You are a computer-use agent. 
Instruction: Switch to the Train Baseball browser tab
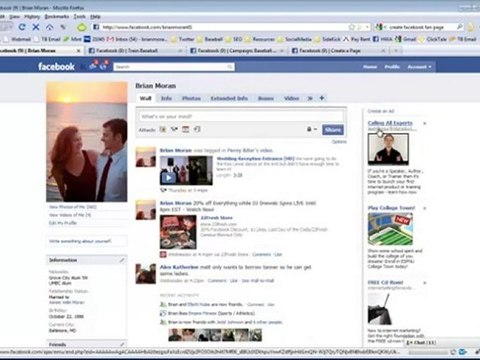135,51
